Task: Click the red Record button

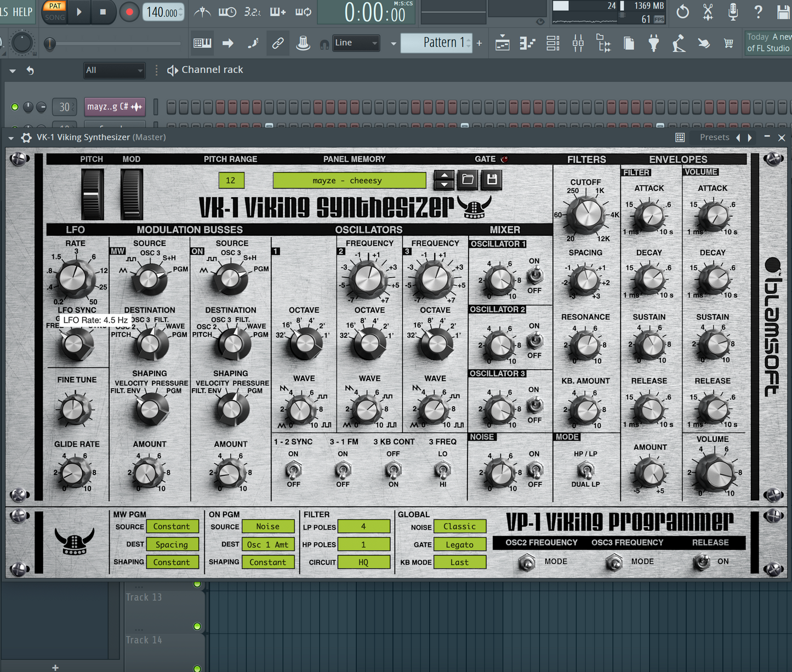Action: point(129,12)
